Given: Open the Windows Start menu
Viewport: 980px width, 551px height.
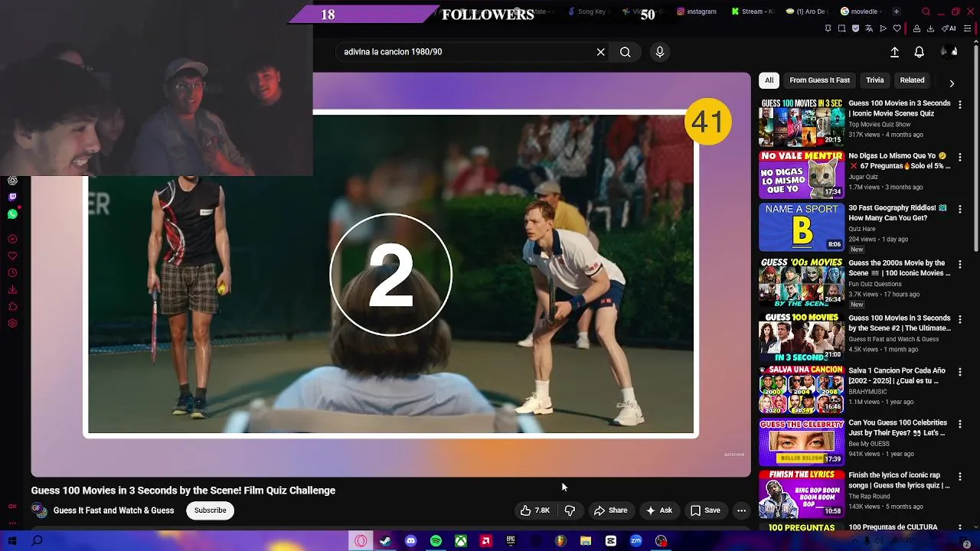Looking at the screenshot, I should tap(12, 541).
